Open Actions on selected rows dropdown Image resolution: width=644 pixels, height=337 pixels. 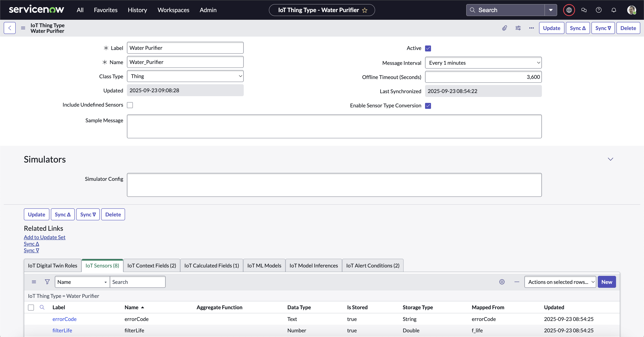560,282
